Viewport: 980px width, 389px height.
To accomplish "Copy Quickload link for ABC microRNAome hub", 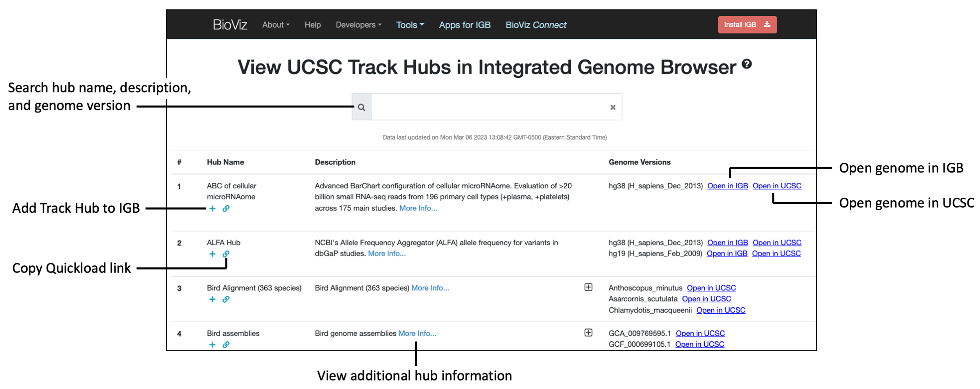I will coord(226,208).
